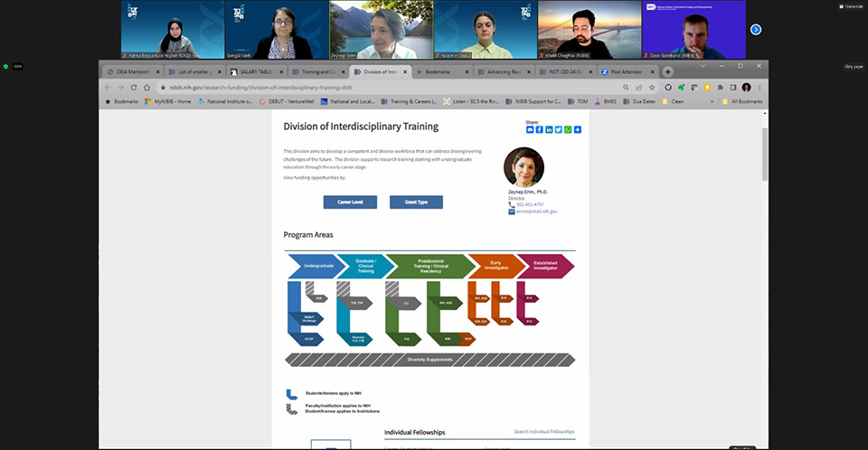Open the new tab plus button
The height and width of the screenshot is (450, 868).
(x=668, y=71)
